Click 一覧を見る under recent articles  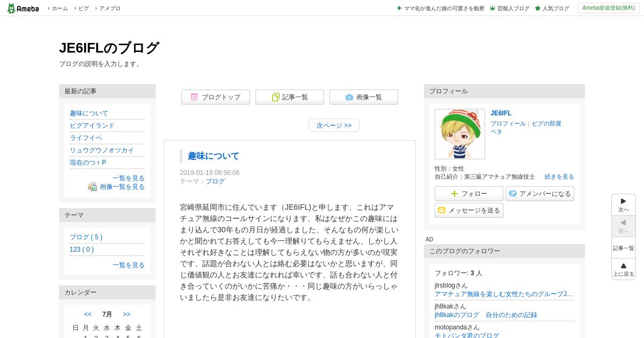(x=129, y=178)
